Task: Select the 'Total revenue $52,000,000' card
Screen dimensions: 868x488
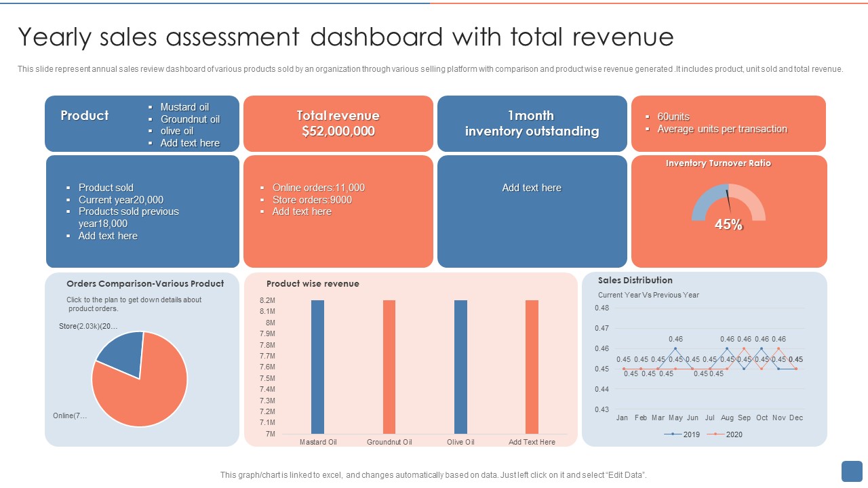Action: coord(338,123)
